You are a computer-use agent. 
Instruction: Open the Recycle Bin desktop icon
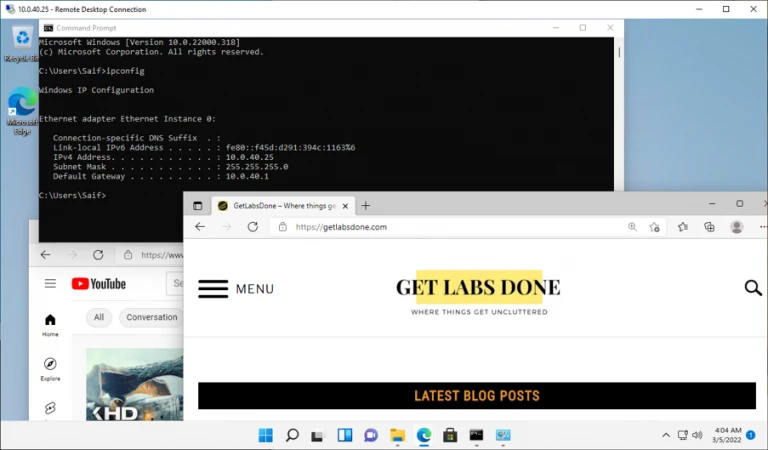click(x=22, y=44)
